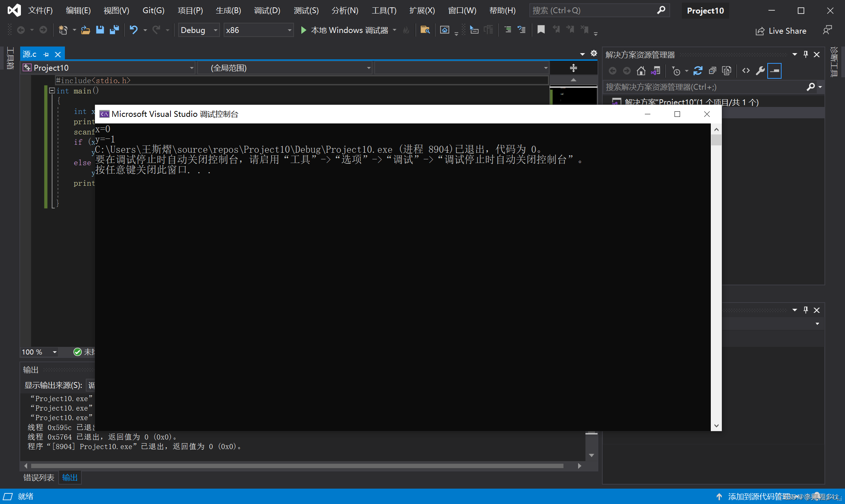Save the current file with the floppy icon
This screenshot has height=504, width=845.
(x=100, y=30)
